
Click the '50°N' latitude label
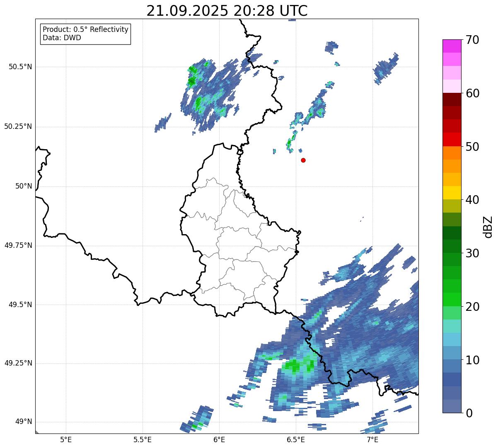coord(24,186)
